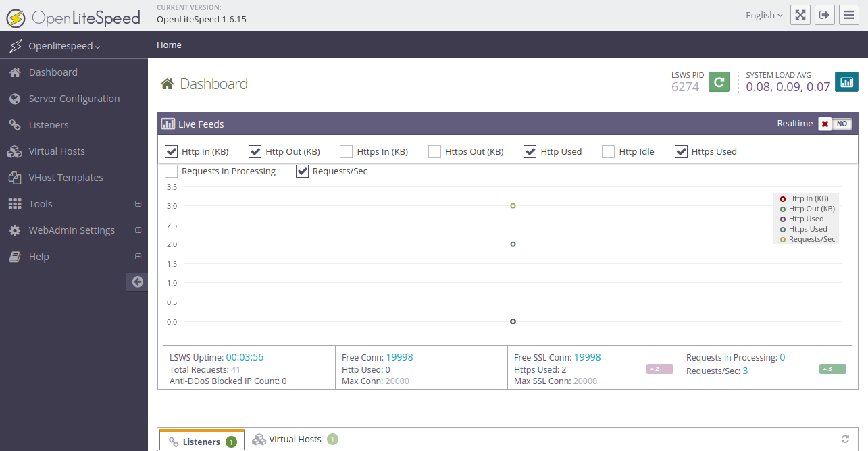Viewport: 868px width, 451px height.
Task: Click the Requests/Sec data point at 3.0
Action: 513,205
